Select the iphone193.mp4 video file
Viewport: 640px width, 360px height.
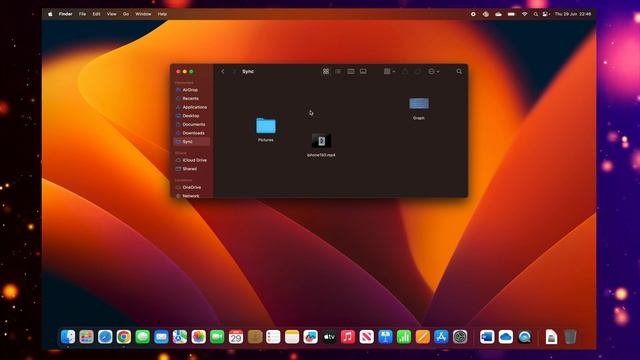(x=321, y=141)
